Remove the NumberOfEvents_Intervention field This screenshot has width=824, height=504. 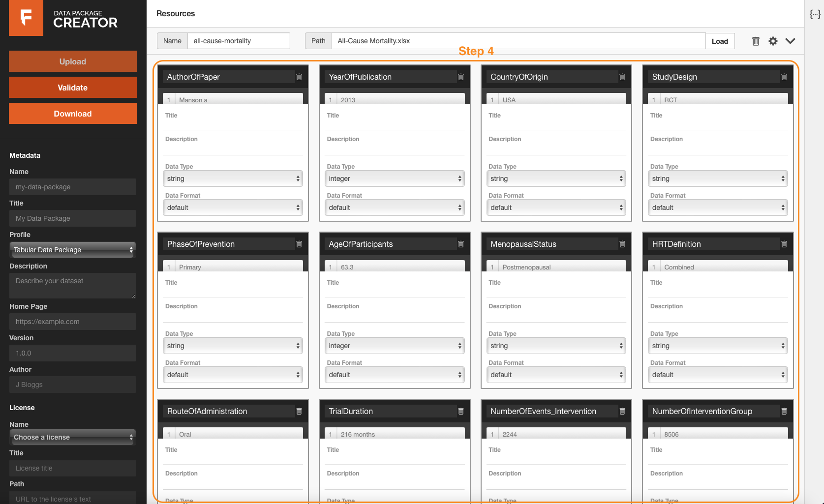click(622, 411)
